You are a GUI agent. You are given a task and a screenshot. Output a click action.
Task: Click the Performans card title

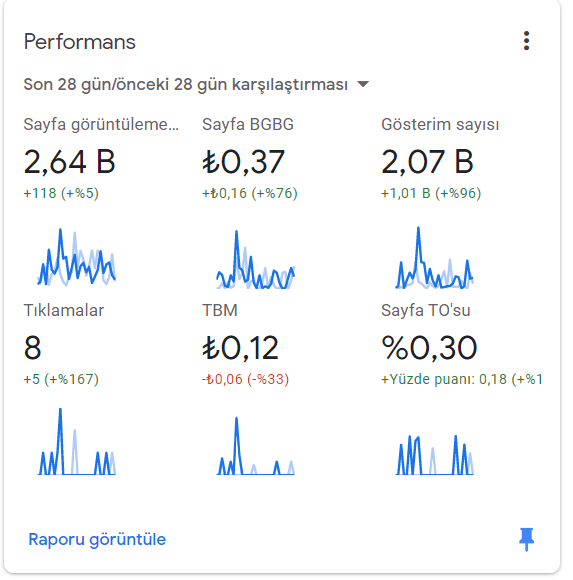click(x=80, y=41)
